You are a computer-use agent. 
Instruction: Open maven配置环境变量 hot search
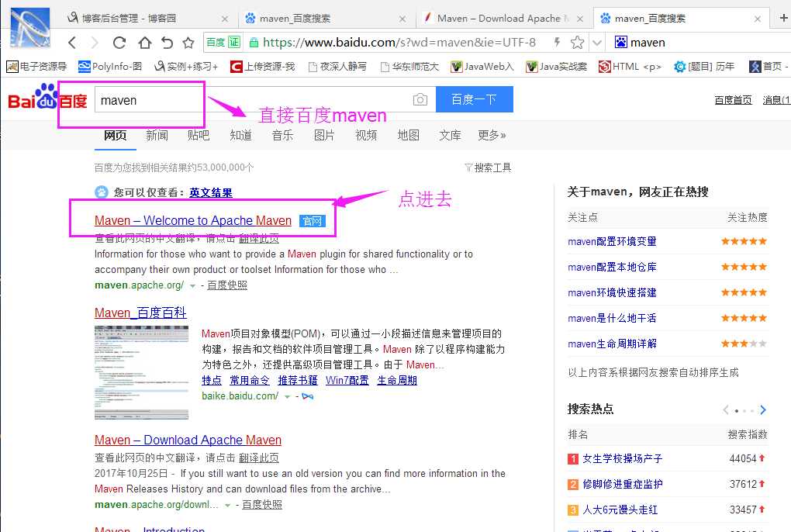tap(612, 241)
